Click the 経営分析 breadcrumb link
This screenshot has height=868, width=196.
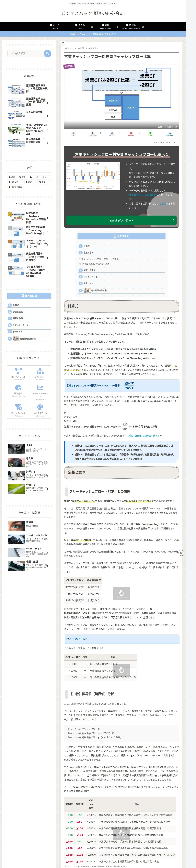[x=95, y=48]
